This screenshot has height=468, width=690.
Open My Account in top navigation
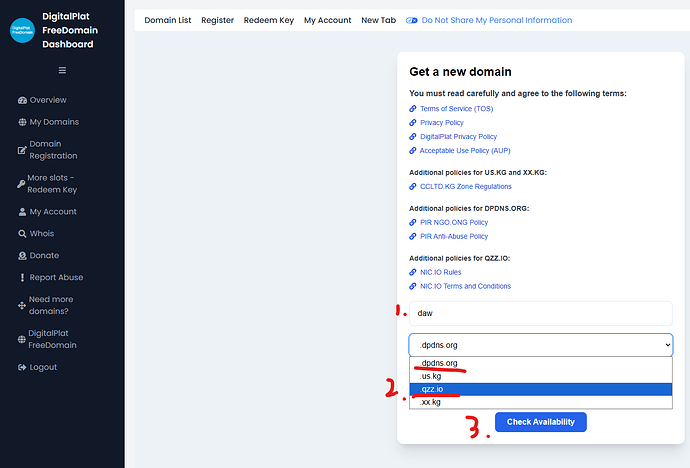327,20
